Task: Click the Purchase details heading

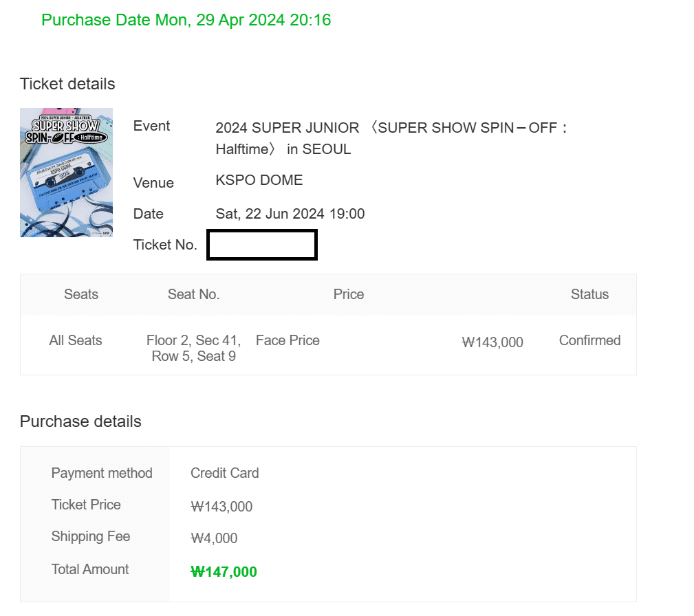Action: (80, 421)
